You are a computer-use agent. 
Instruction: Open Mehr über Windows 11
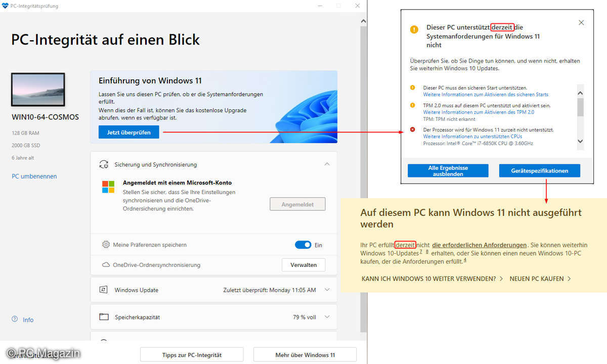[x=305, y=354]
